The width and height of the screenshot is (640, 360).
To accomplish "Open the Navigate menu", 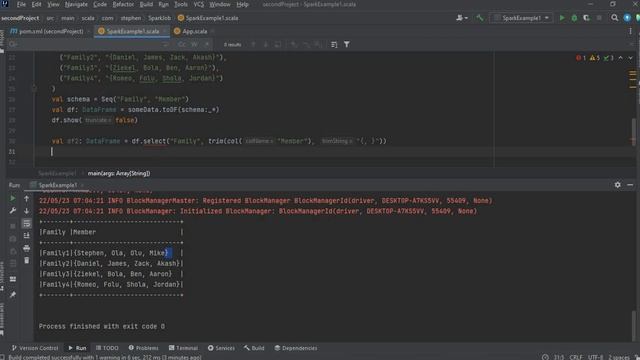I will coord(76,4).
